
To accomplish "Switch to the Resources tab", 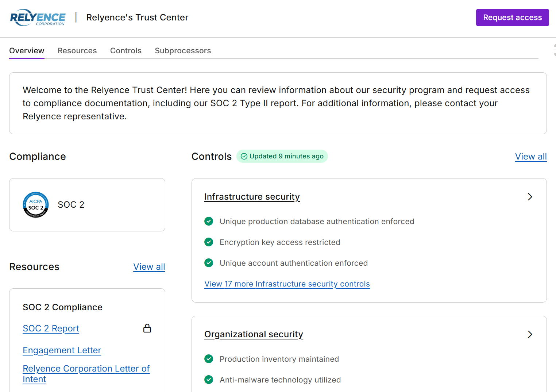I will pyautogui.click(x=77, y=51).
